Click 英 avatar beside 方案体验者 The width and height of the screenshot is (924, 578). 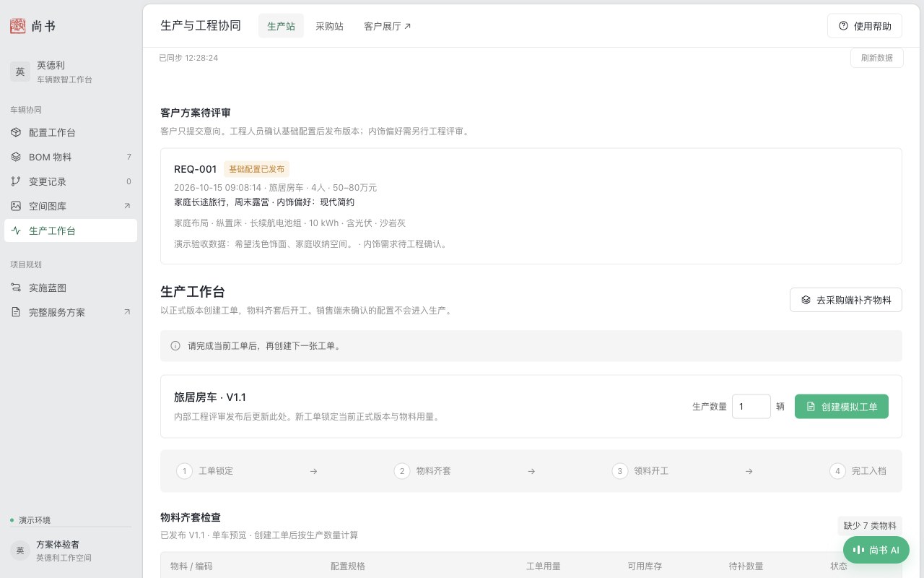20,551
